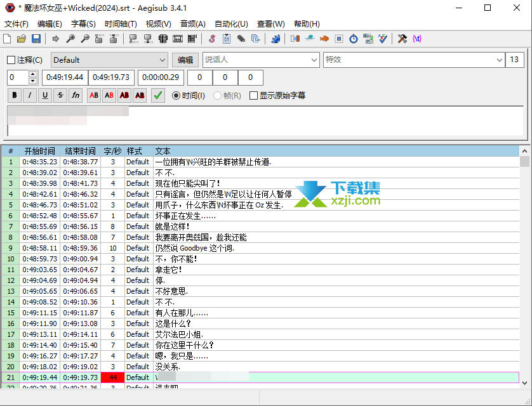532x406 pixels.
Task: Open the 时间轴(T) menu
Action: pyautogui.click(x=121, y=24)
